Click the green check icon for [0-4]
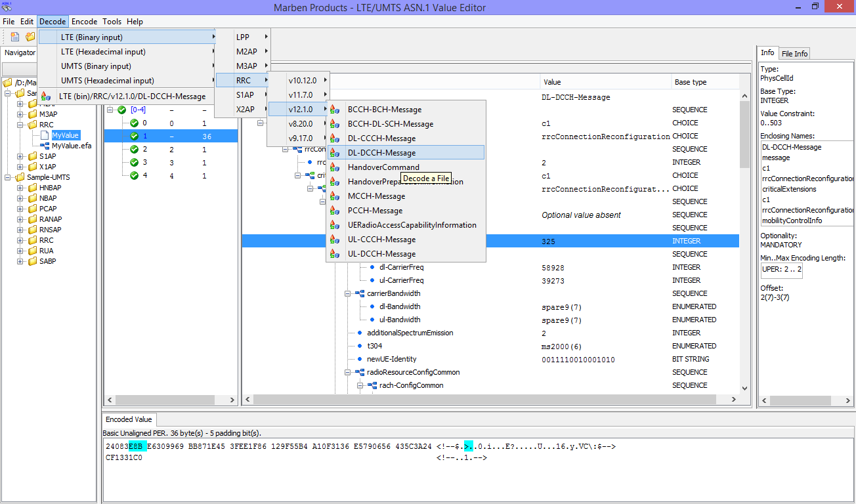Screen dimensions: 856x504 [121, 110]
